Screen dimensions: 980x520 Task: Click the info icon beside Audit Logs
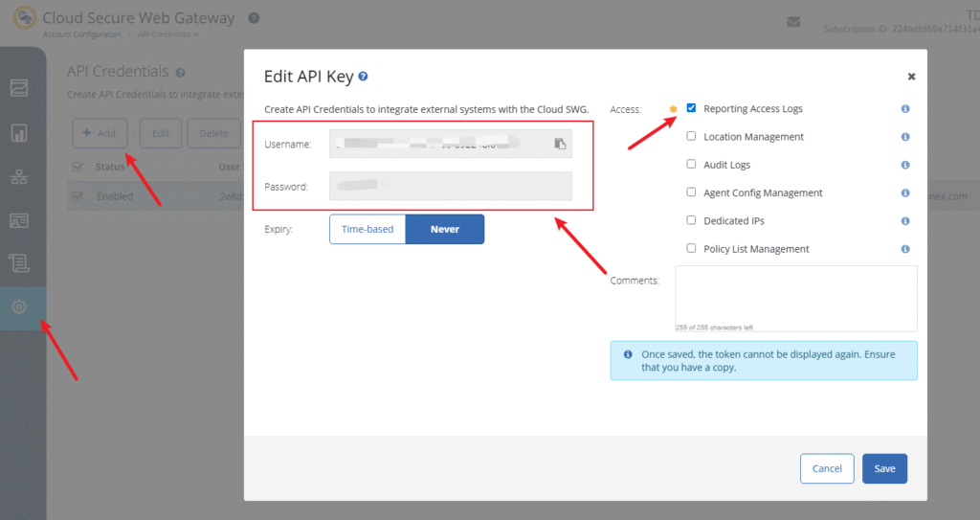pyautogui.click(x=905, y=165)
